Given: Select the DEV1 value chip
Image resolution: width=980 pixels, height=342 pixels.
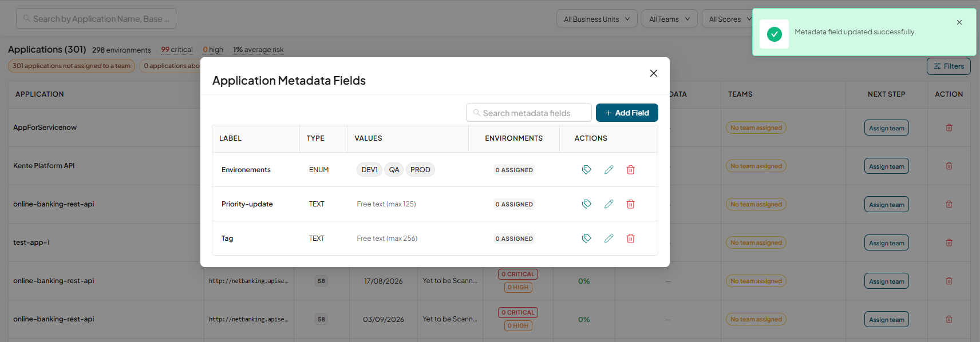Looking at the screenshot, I should pyautogui.click(x=369, y=170).
